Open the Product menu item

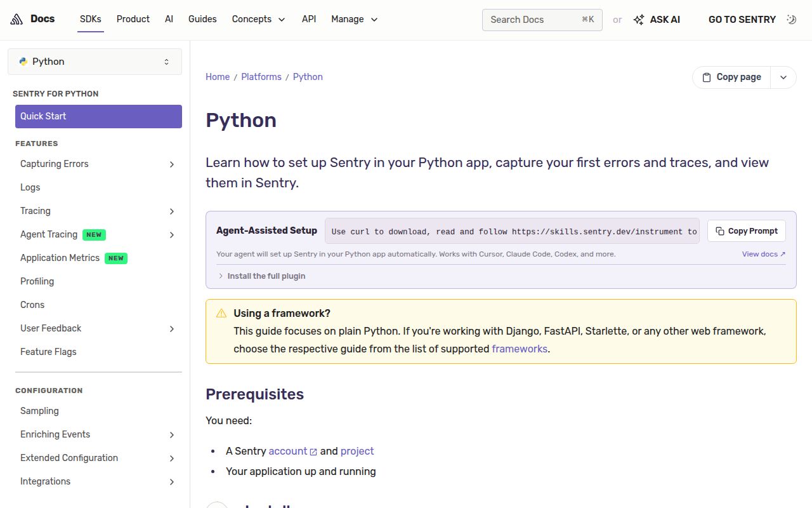[x=133, y=19]
